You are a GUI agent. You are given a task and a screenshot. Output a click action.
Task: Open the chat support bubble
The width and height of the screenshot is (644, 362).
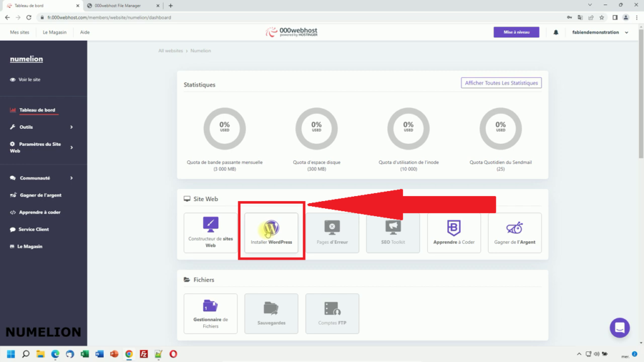pos(619,327)
